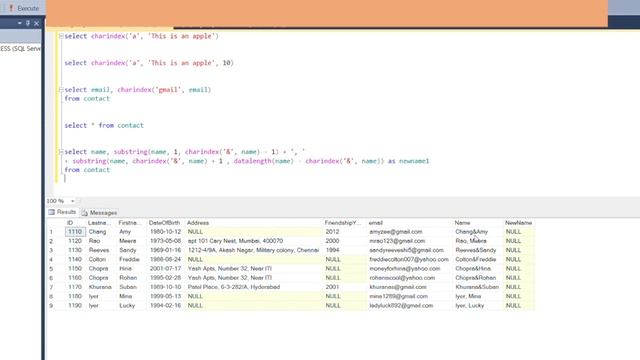This screenshot has width=640, height=360.
Task: Collapse the first select charindex statement outline
Action: tap(61, 36)
